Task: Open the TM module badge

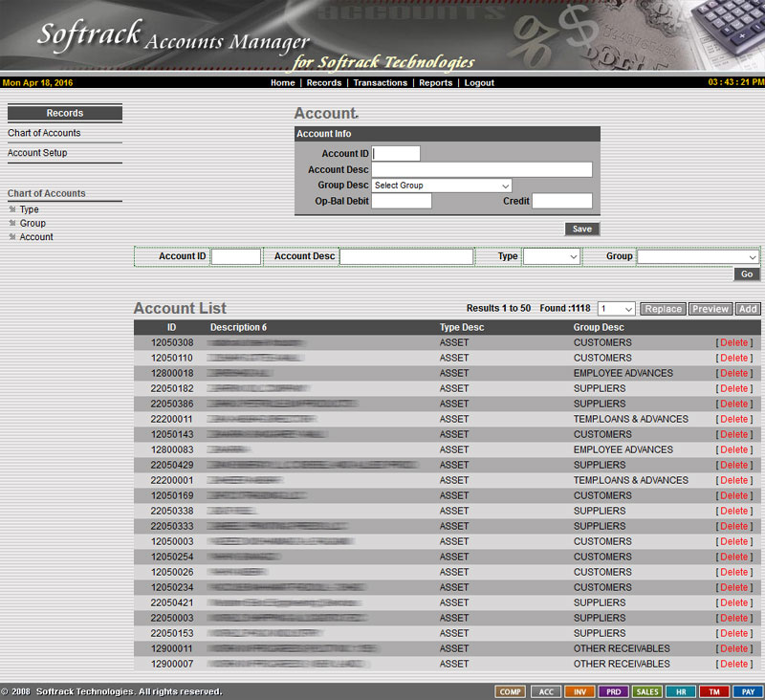Action: tap(714, 691)
